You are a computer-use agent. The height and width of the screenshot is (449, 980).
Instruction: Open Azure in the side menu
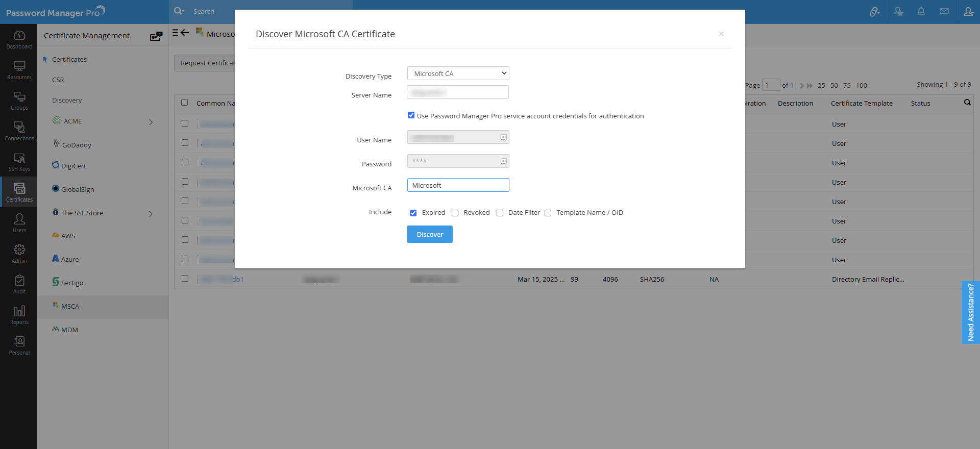click(x=70, y=259)
